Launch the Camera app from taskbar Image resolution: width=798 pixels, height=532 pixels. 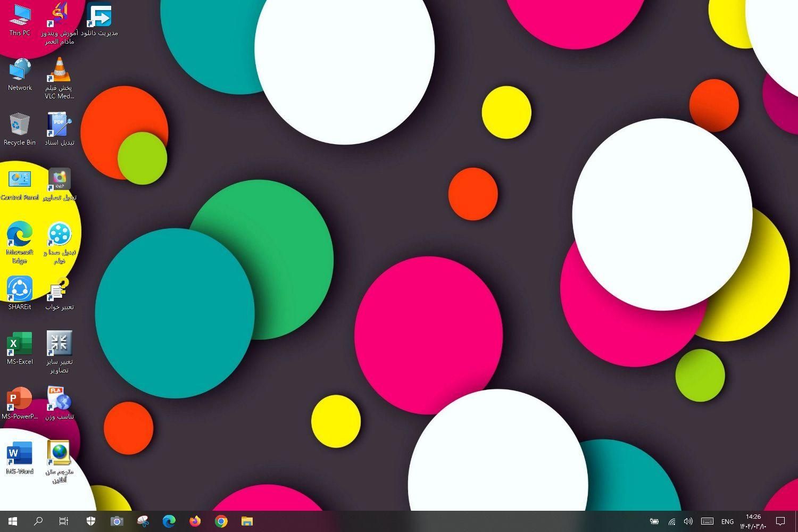point(117,521)
